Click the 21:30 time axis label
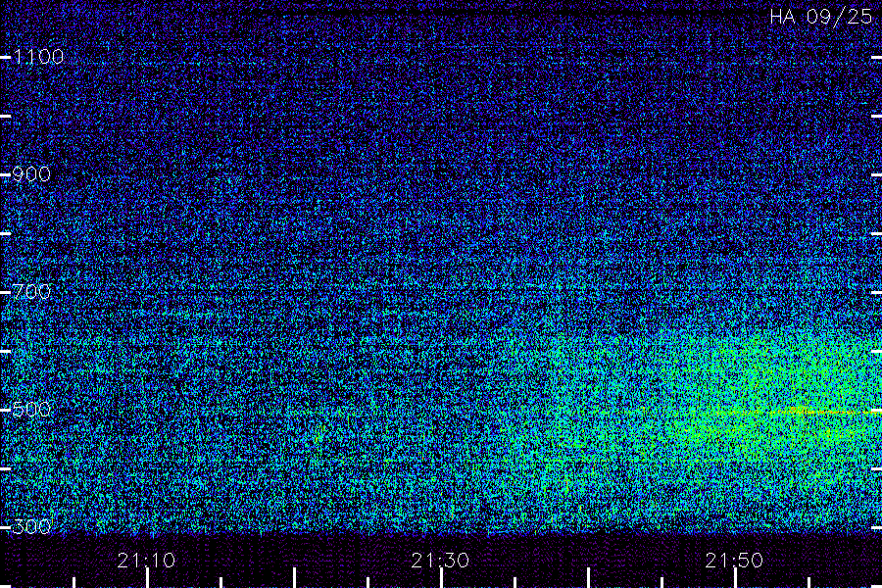This screenshot has width=882, height=588. pos(440,560)
